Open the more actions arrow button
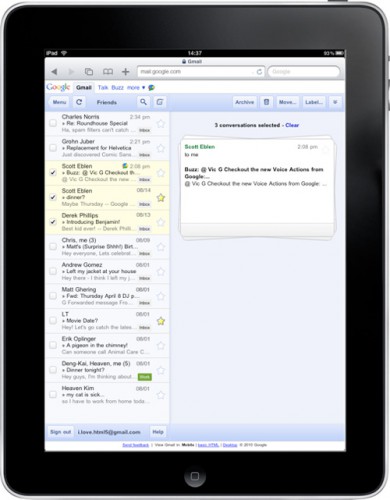The height and width of the screenshot is (500, 390). tap(335, 102)
